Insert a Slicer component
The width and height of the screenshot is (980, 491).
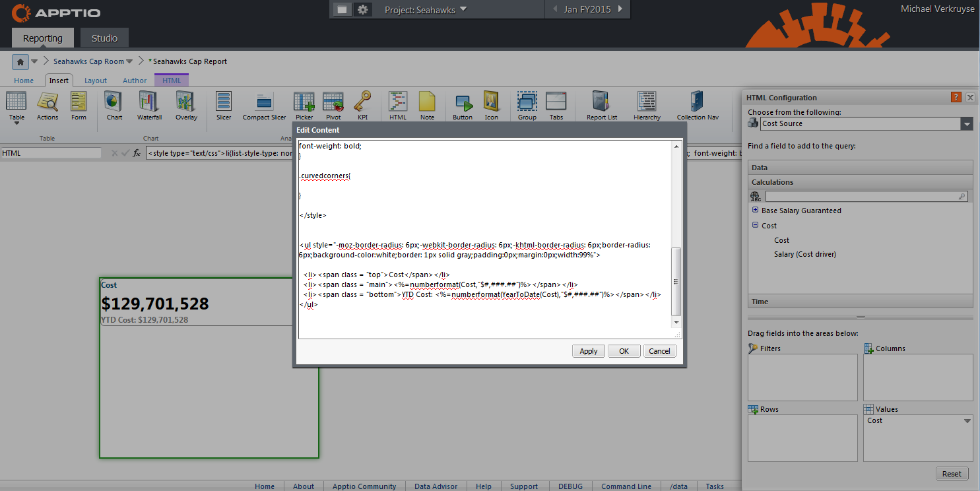pos(224,105)
